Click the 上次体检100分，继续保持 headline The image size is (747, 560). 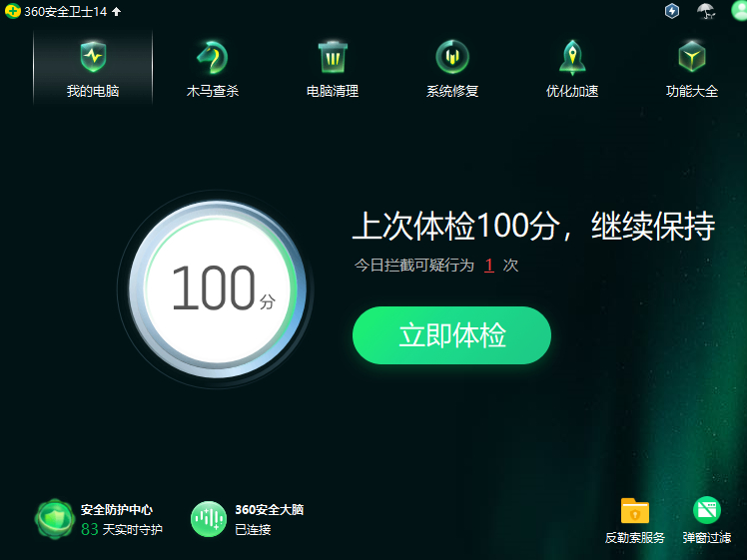[533, 226]
